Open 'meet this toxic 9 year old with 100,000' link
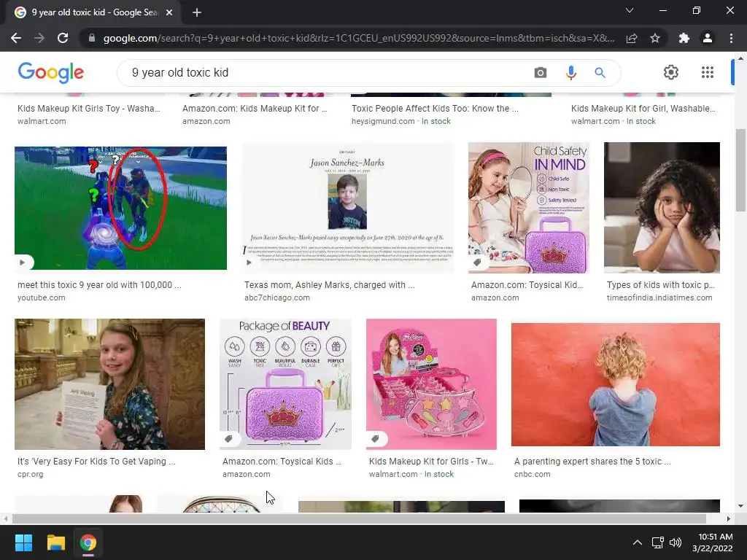This screenshot has height=560, width=747. click(99, 285)
